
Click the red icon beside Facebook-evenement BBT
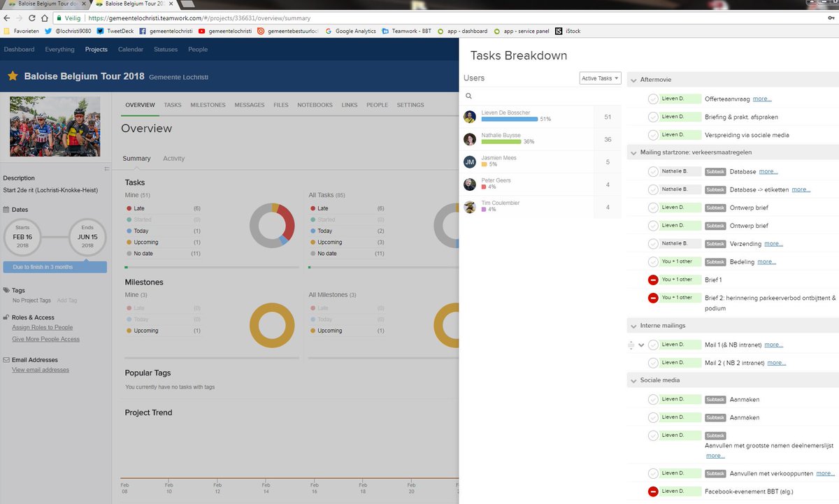click(x=653, y=491)
